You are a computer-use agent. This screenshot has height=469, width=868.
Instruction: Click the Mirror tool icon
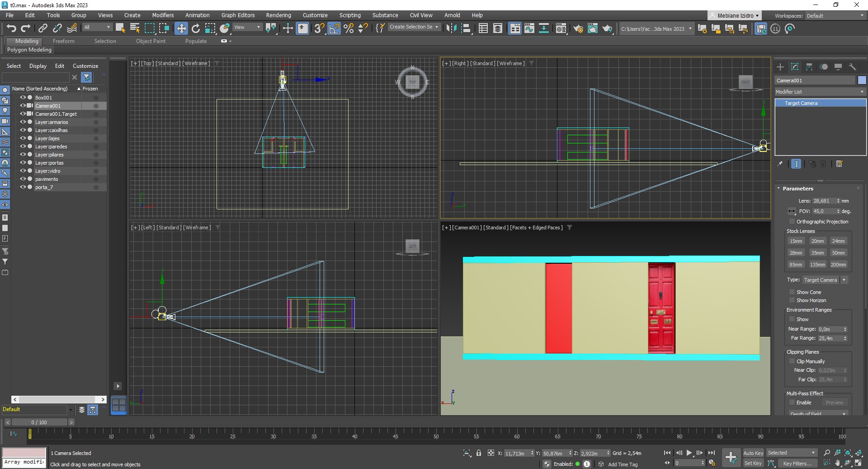click(451, 28)
